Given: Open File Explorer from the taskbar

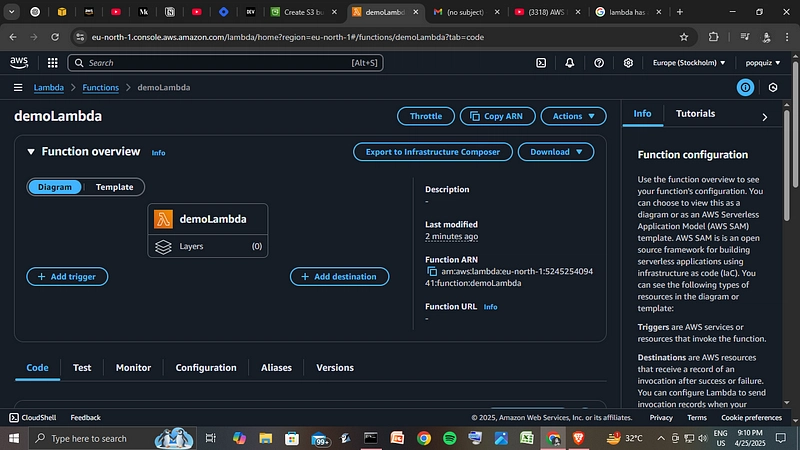Looking at the screenshot, I should coord(265,438).
